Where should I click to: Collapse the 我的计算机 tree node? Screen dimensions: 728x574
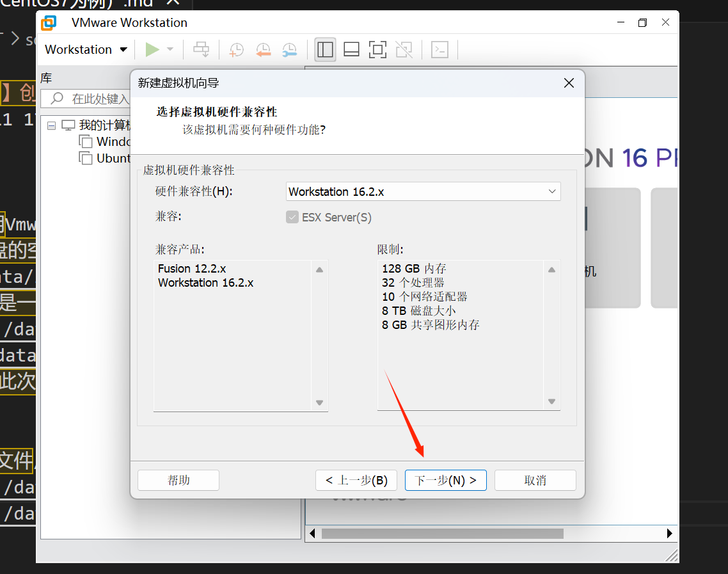point(52,125)
